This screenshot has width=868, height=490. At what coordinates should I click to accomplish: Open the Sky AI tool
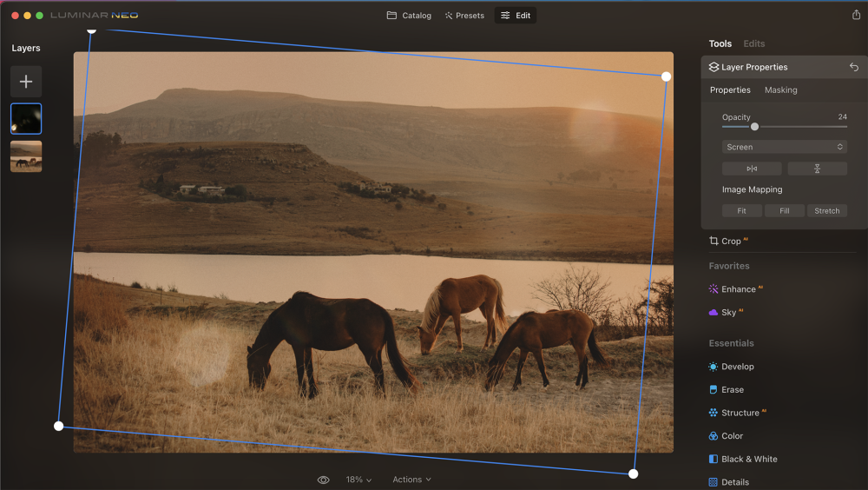point(727,313)
